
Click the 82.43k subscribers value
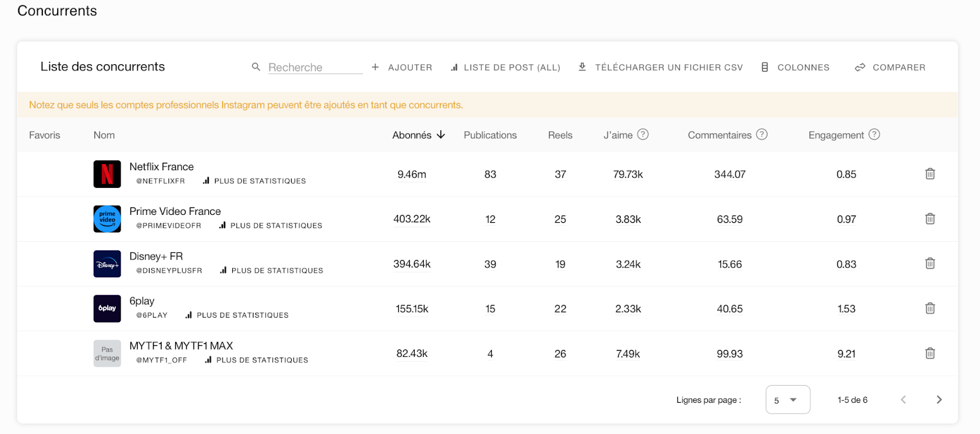tap(412, 354)
